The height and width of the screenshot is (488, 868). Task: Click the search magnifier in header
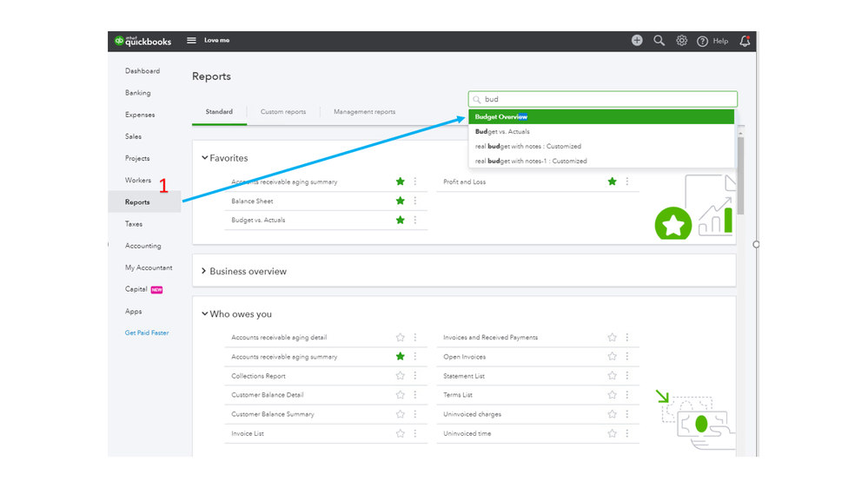click(659, 41)
